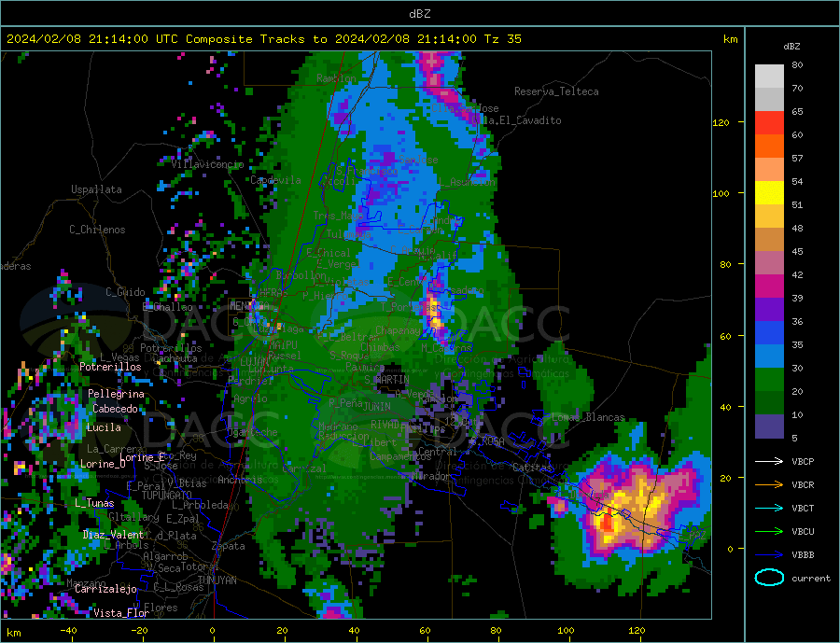Screen dimensions: 840x643
Task: Click the 'Vista_Flor' map label
Action: (x=121, y=613)
